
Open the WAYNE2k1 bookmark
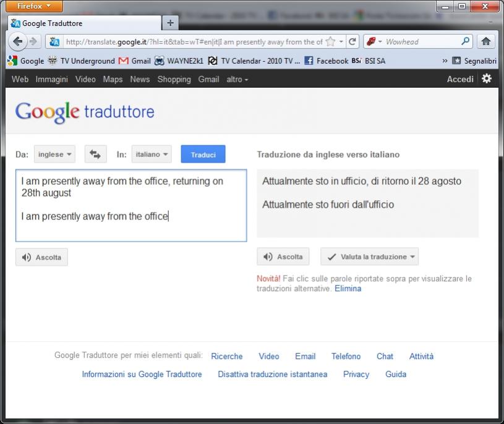[179, 61]
